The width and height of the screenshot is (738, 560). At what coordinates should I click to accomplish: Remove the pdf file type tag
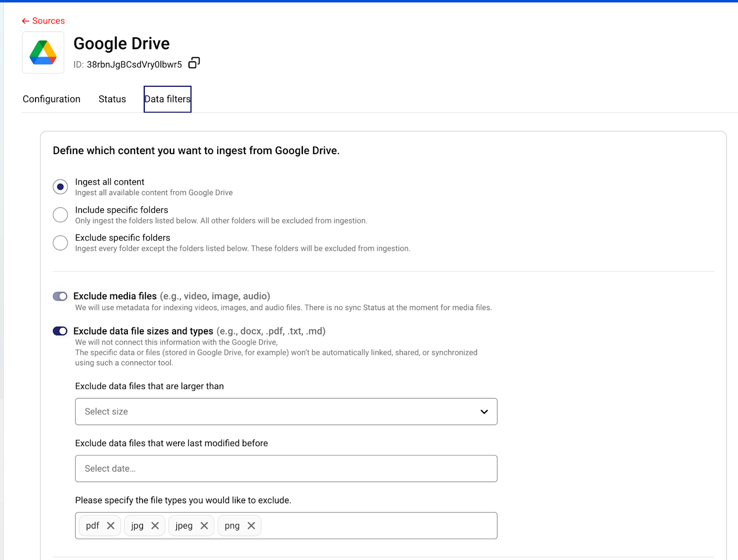pos(111,525)
